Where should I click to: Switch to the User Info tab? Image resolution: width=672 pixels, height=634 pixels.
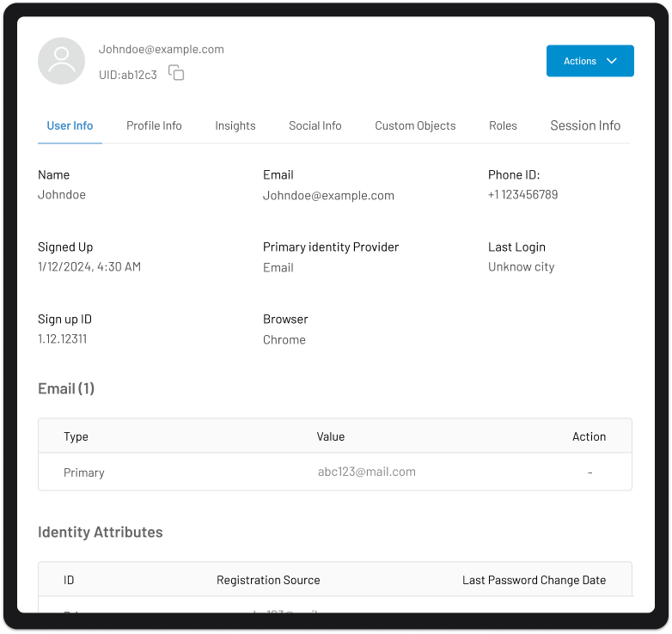click(70, 125)
